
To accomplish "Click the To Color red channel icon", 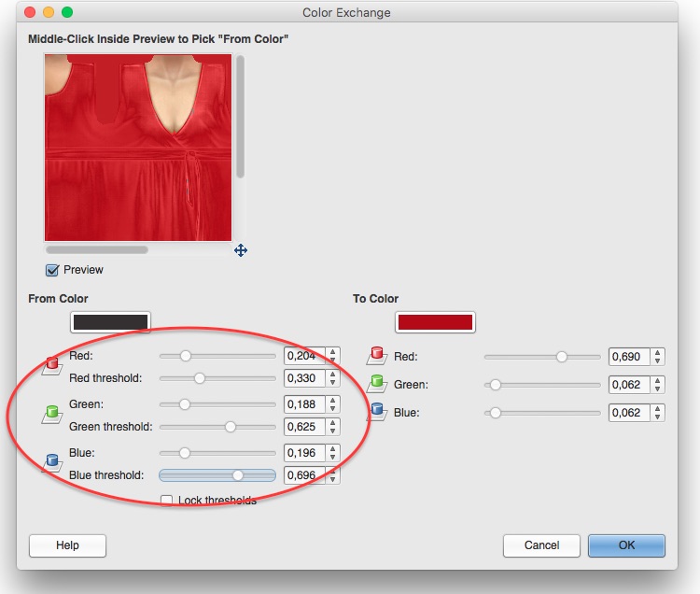I will pyautogui.click(x=377, y=357).
